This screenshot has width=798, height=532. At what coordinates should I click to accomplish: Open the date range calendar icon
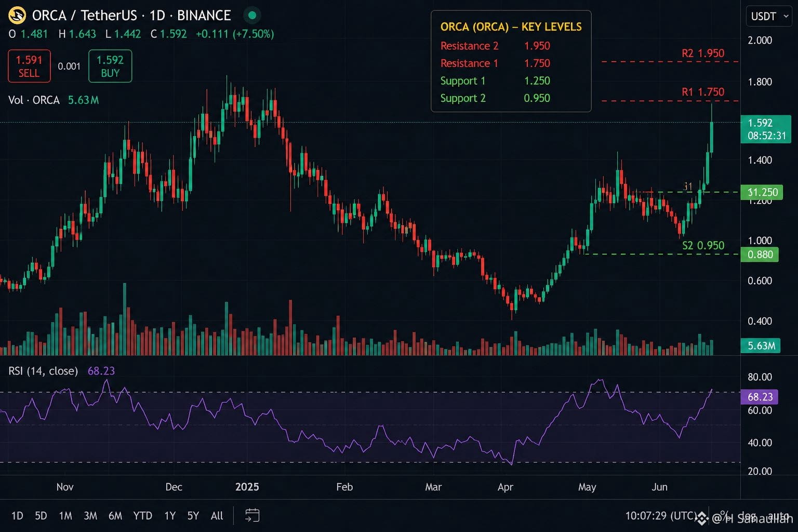252,515
